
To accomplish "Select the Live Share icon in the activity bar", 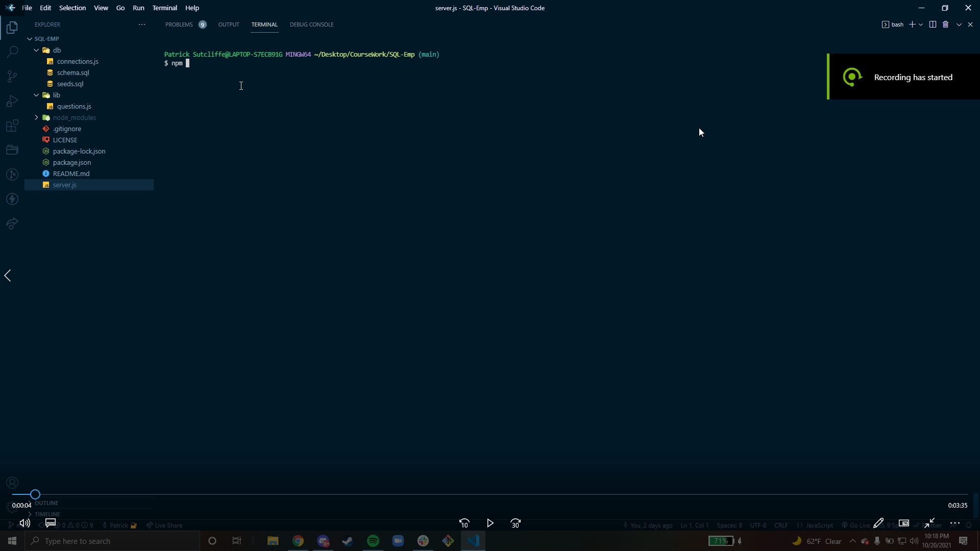I will (11, 223).
